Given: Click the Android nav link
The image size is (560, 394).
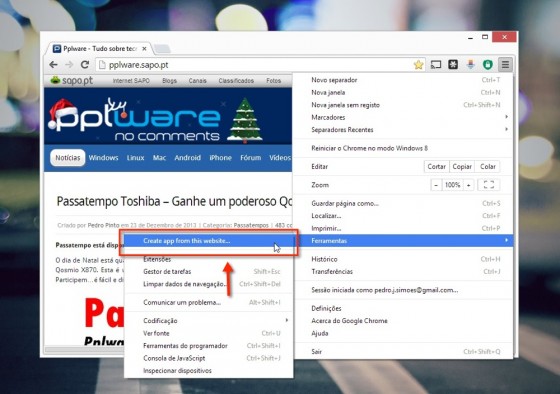Looking at the screenshot, I should pos(188,158).
